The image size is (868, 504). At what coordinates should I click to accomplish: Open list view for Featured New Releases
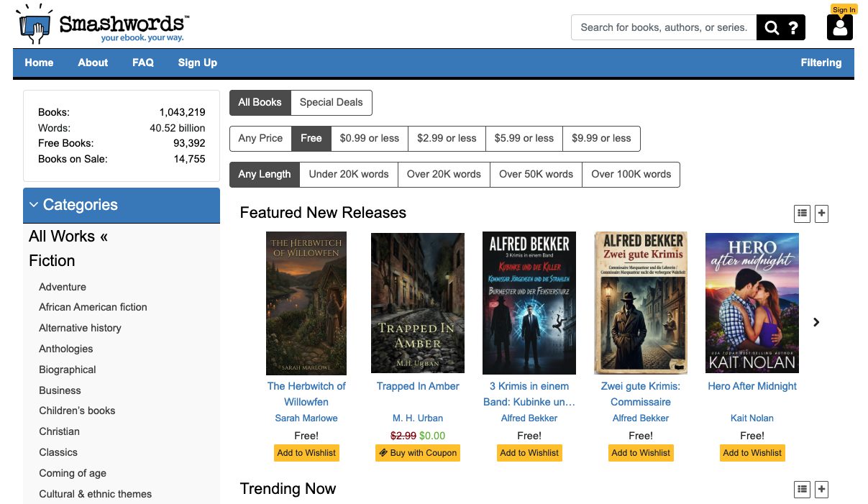coord(802,213)
